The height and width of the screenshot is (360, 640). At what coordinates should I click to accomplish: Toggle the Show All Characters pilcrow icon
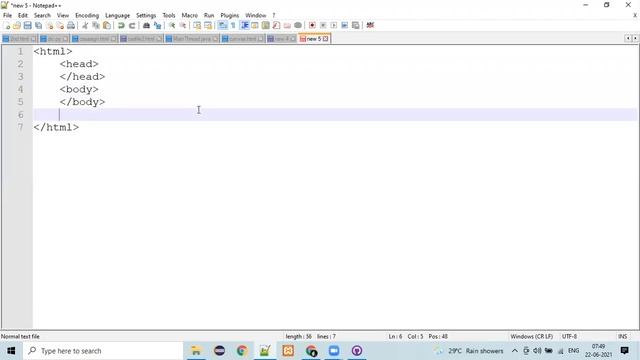tap(233, 25)
